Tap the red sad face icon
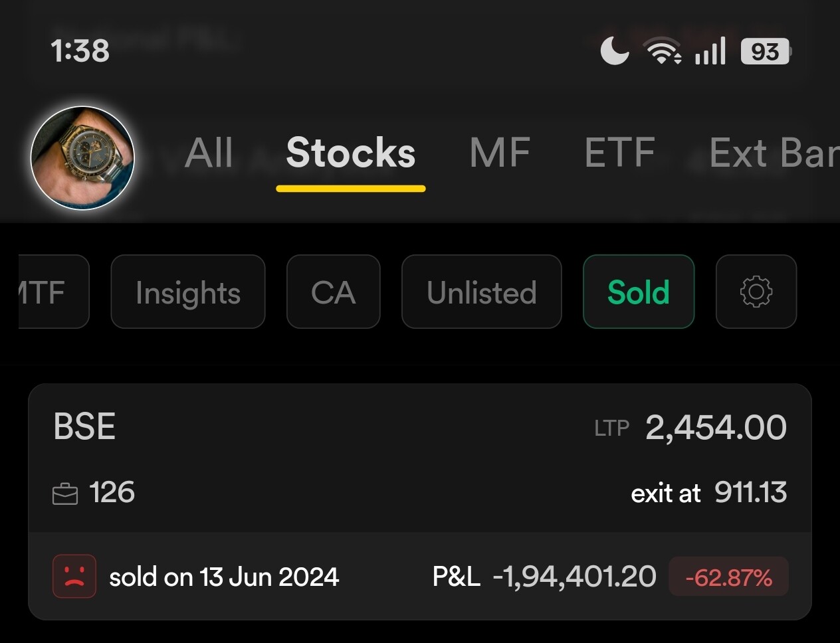840x643 pixels. click(74, 576)
